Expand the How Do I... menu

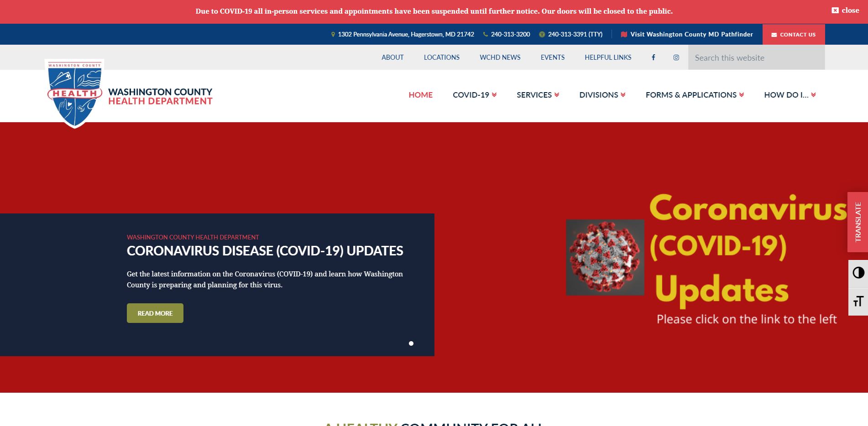(790, 95)
